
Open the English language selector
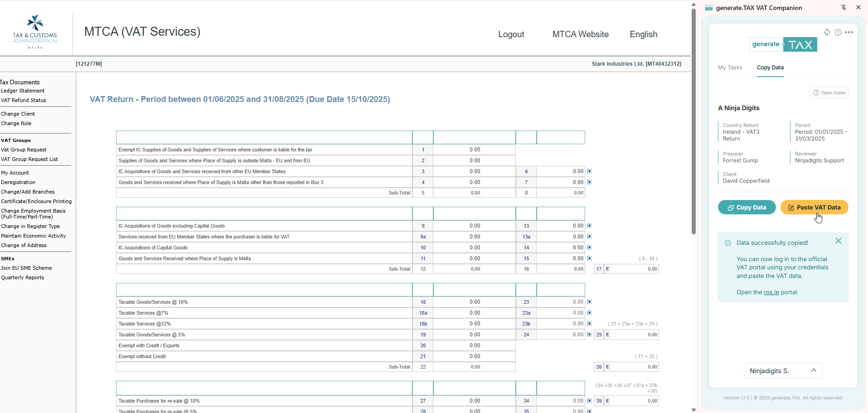tap(643, 34)
